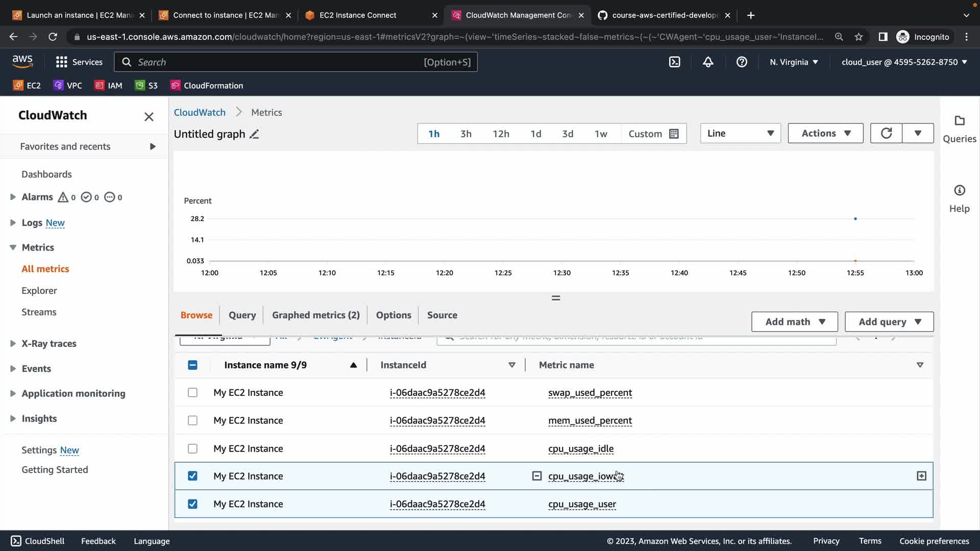Click the pencil icon to rename graph
Viewport: 980px width, 551px height.
click(254, 134)
